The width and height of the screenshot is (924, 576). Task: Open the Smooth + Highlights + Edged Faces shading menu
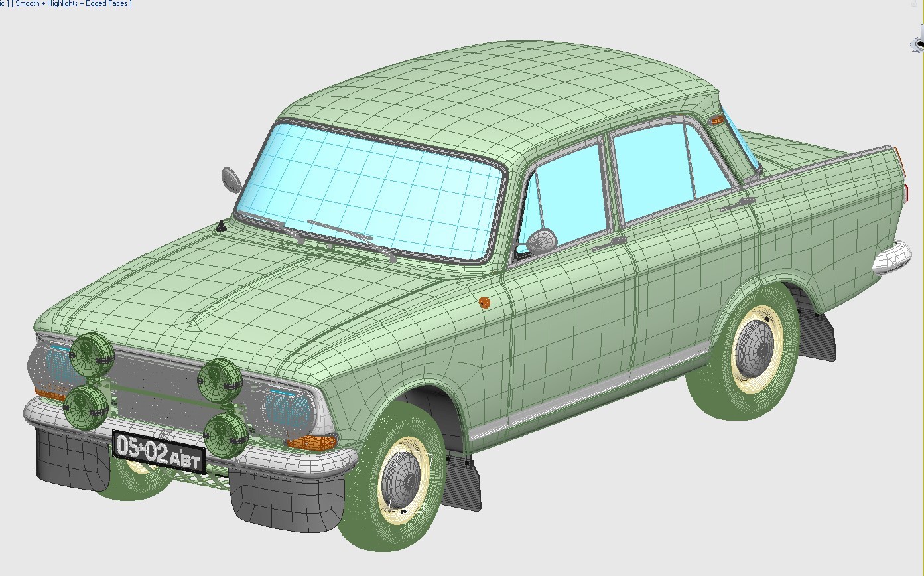(x=72, y=4)
